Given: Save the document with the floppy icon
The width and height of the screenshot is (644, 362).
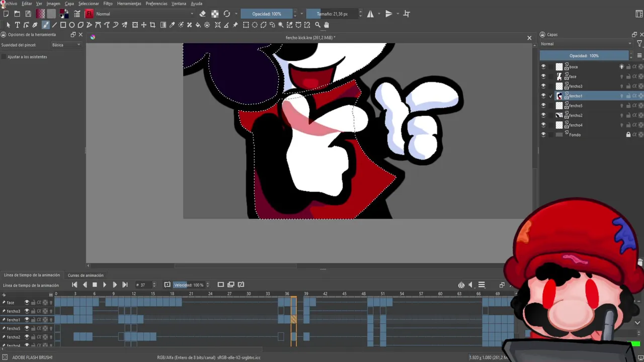Looking at the screenshot, I should pyautogui.click(x=28, y=14).
